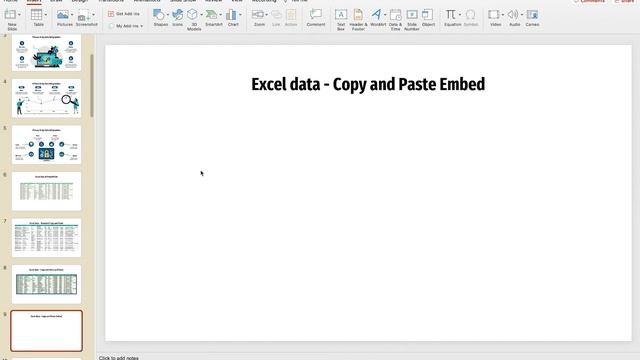Select the first visible slide thumbnail with laptop infographic

click(x=47, y=53)
